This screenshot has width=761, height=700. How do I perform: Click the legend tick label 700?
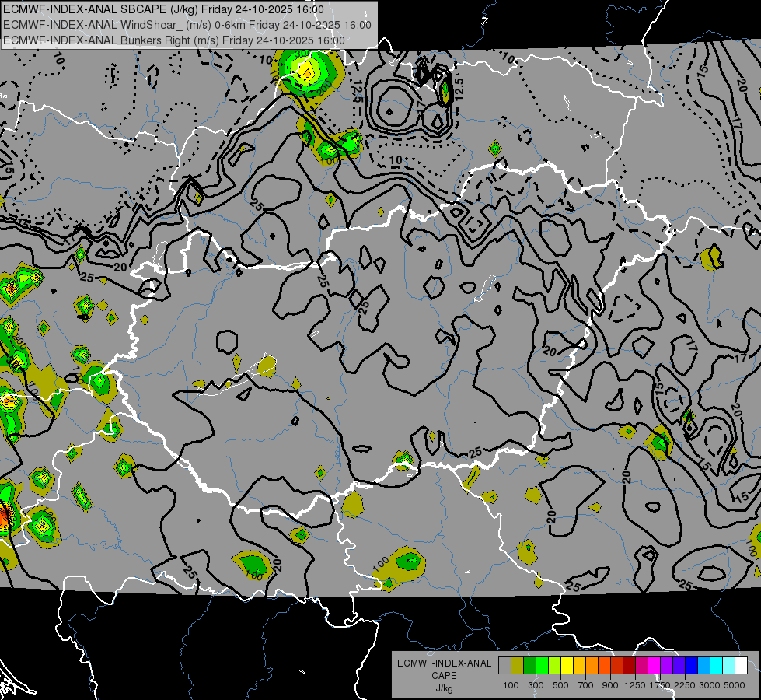coord(586,685)
